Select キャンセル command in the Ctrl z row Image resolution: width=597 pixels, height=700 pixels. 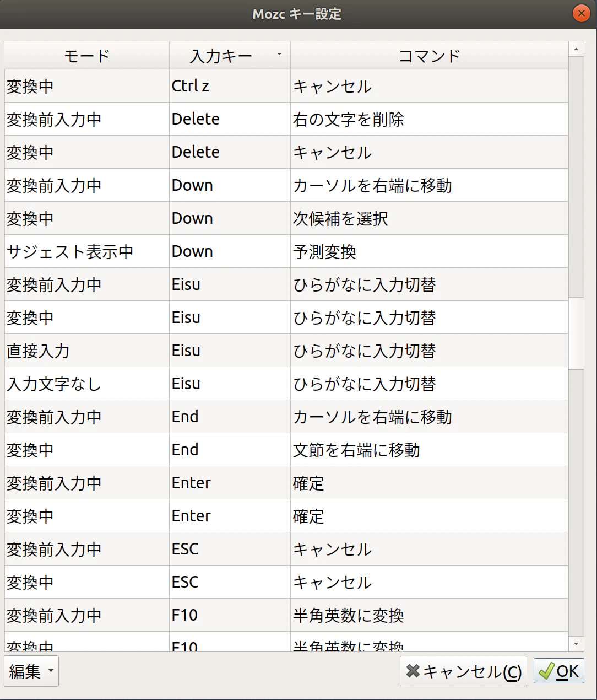coord(429,86)
